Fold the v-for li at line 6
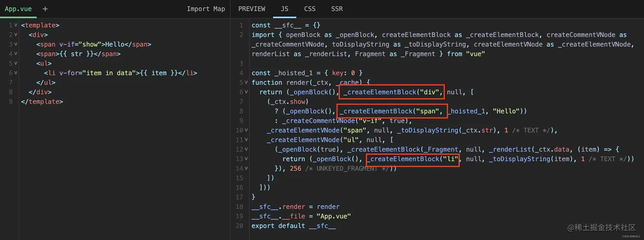 (x=16, y=73)
